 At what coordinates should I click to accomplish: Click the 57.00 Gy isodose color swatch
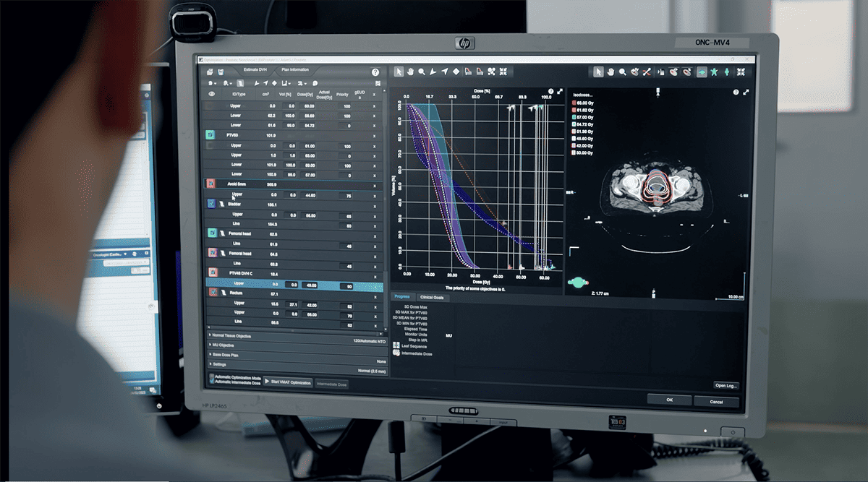(x=574, y=116)
